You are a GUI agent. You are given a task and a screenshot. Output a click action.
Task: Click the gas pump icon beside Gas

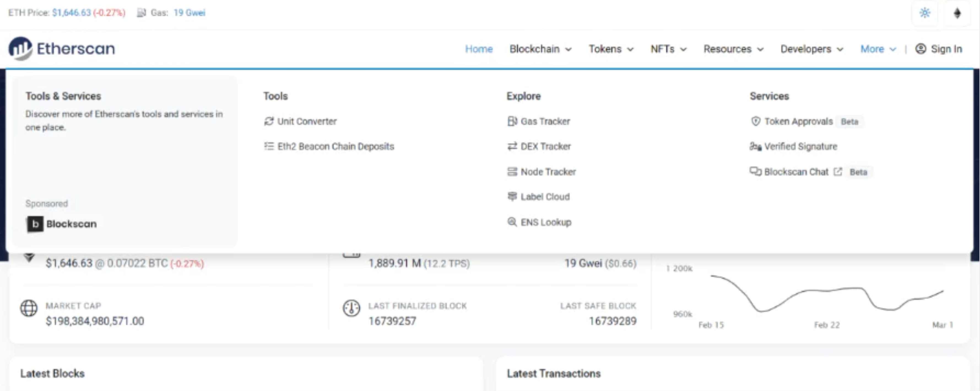coord(142,13)
